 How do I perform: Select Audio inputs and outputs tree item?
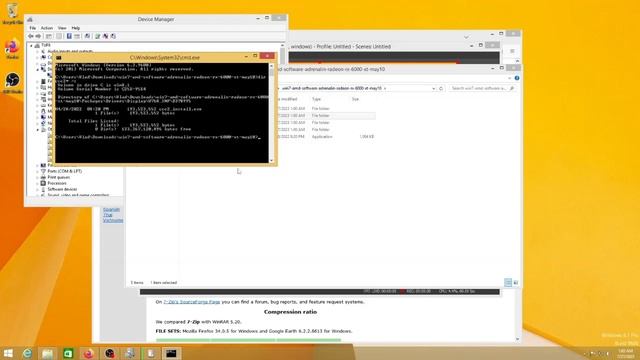70,51
